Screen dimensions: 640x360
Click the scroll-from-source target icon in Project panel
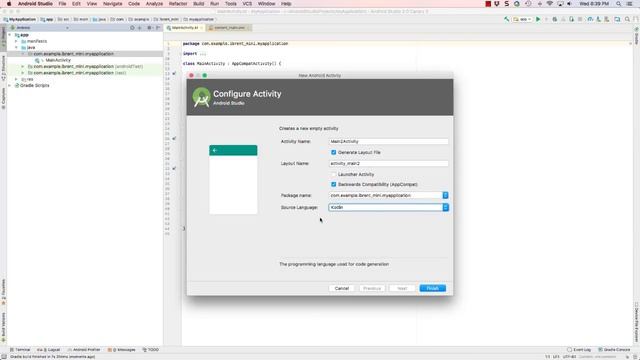132,28
